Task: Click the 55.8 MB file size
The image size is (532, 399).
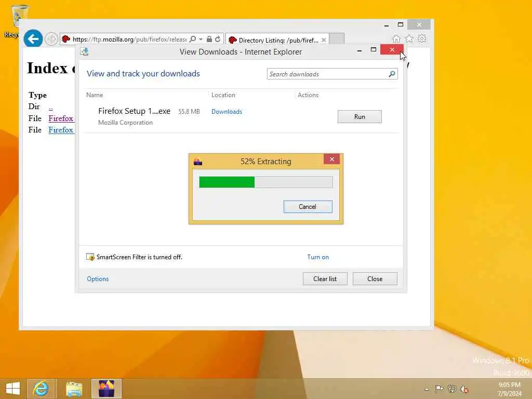Action: 189,112
